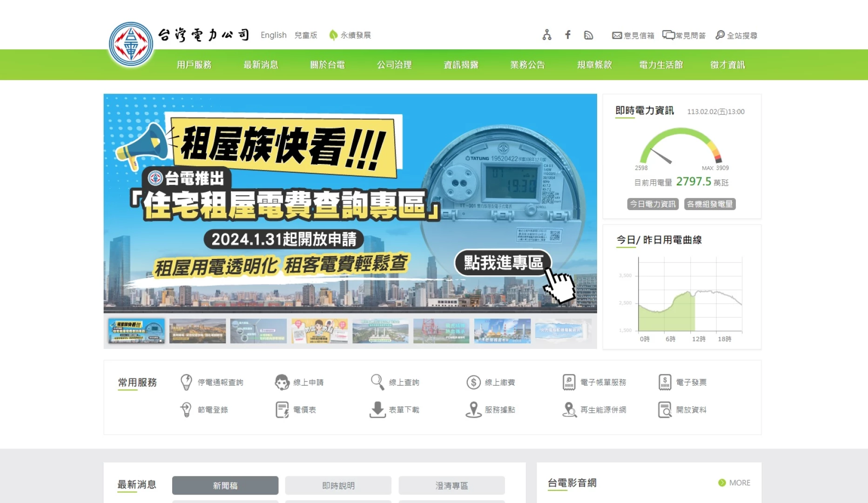Open the 資訊揭露 menu item
Viewport: 868px width, 503px height.
pyautogui.click(x=461, y=65)
